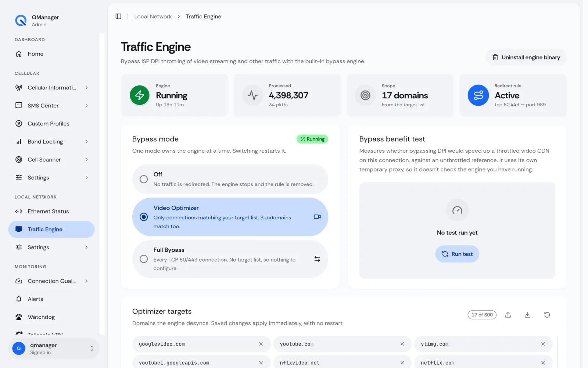Click the Full Bypass swap arrows icon

pos(317,259)
